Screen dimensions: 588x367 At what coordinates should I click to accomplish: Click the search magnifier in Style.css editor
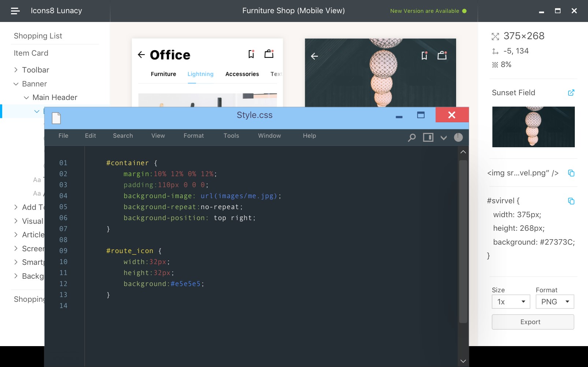(x=412, y=137)
